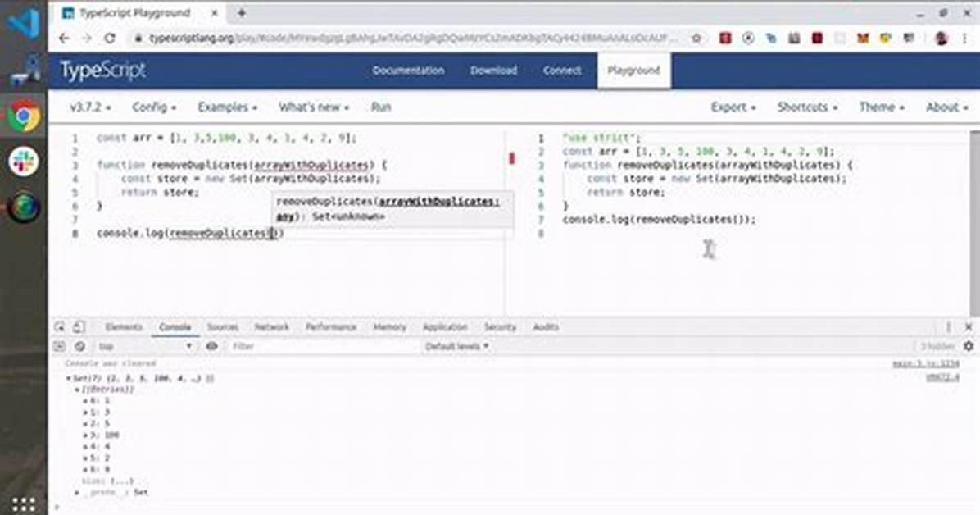
Task: Open console settings gear
Action: (969, 346)
